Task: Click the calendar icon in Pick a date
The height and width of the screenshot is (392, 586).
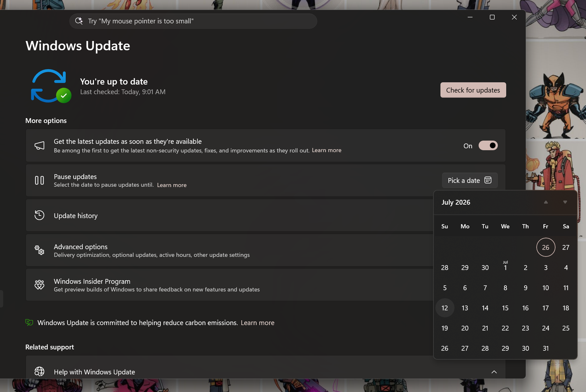Action: [488, 180]
